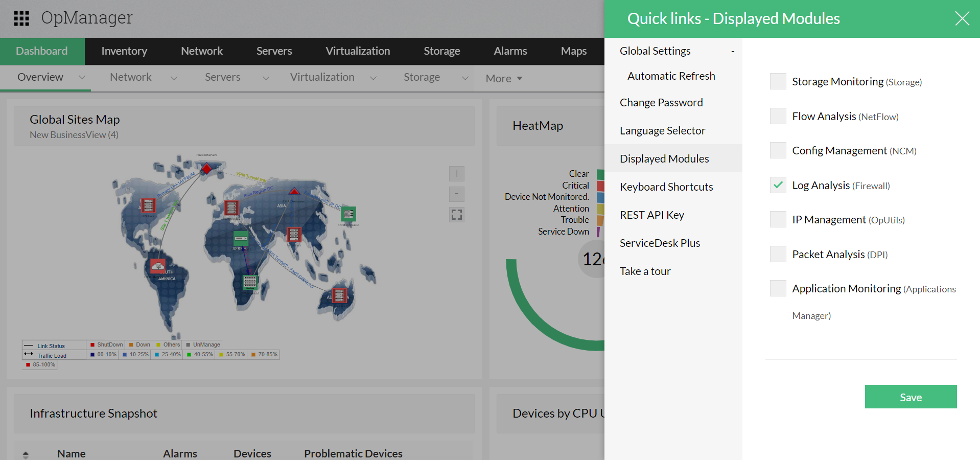Go to the Virtualization main tab
This screenshot has width=980, height=460.
coord(358,51)
